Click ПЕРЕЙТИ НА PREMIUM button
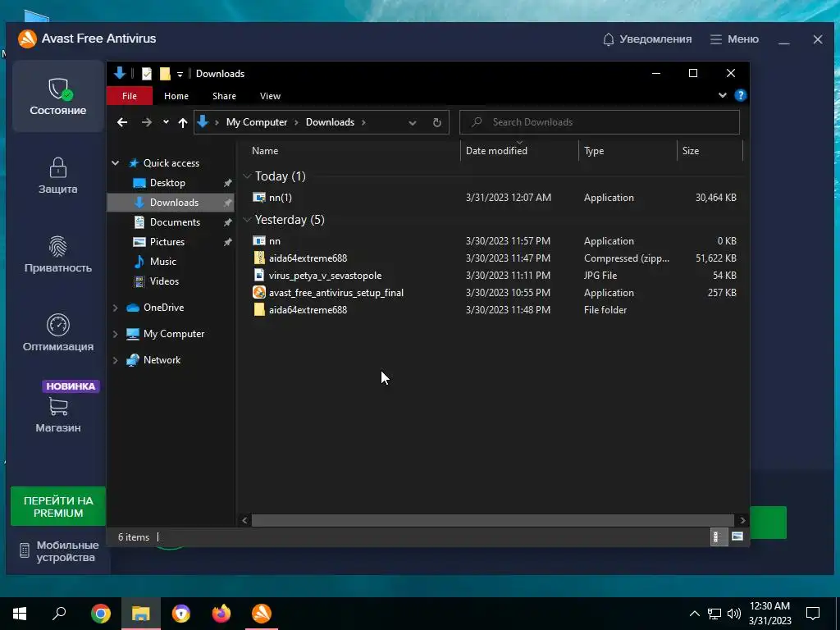 pyautogui.click(x=58, y=506)
